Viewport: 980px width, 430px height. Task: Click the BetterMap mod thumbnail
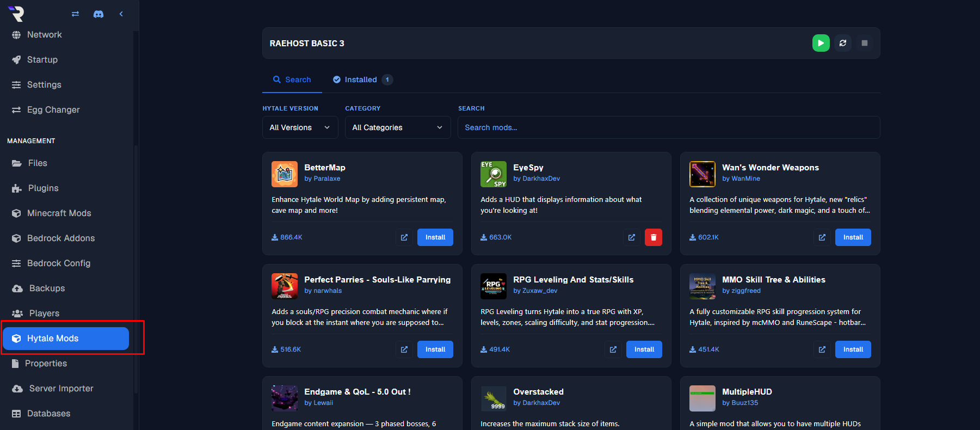tap(285, 174)
